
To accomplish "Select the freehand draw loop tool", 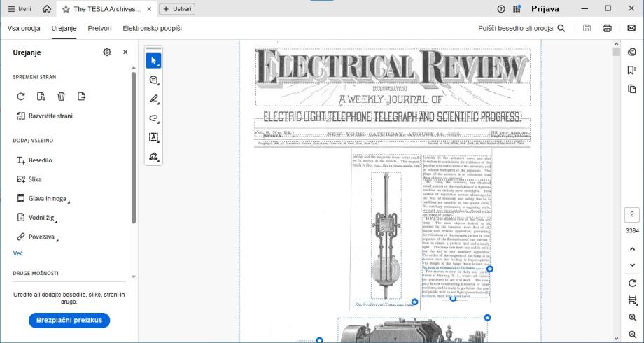I will pyautogui.click(x=153, y=118).
